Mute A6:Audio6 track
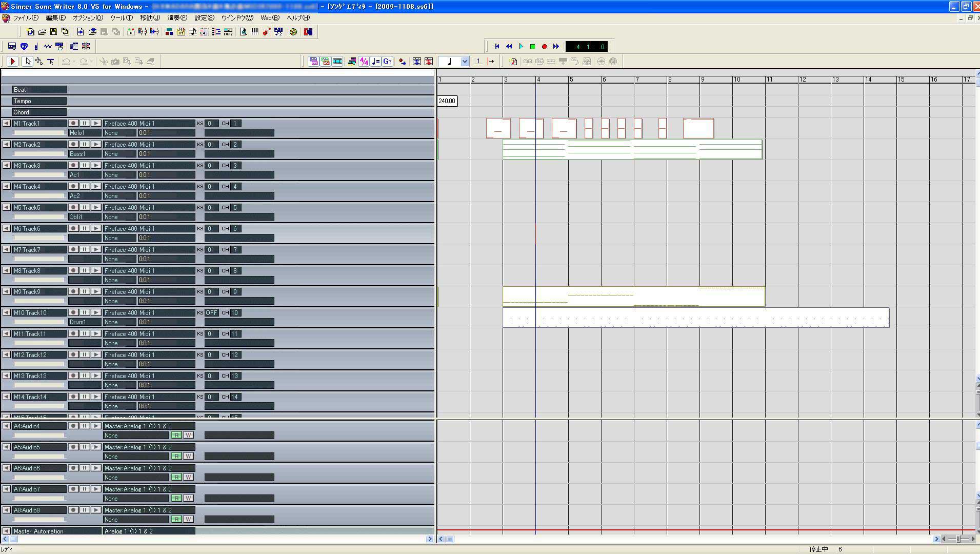Screen dimensions: 980x554 tap(85, 468)
